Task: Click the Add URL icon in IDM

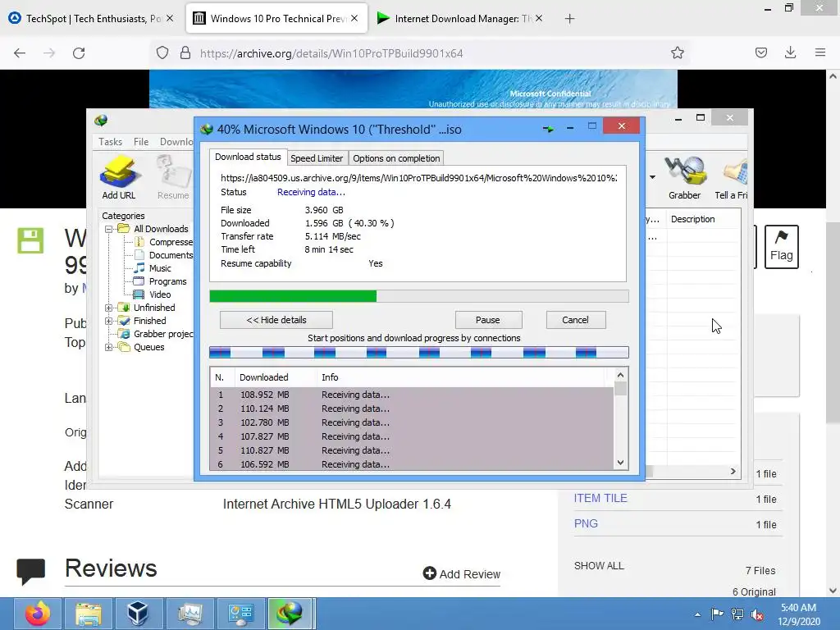Action: [119, 177]
